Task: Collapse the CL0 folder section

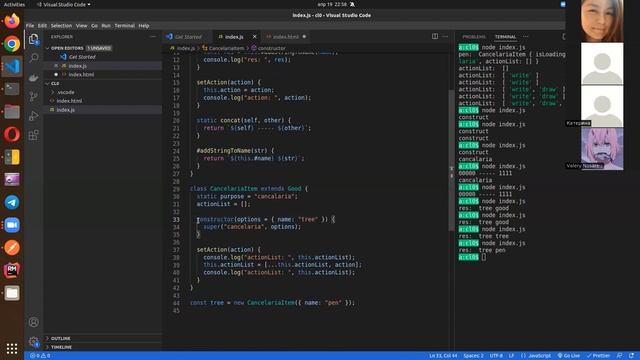Action: tap(103, 83)
